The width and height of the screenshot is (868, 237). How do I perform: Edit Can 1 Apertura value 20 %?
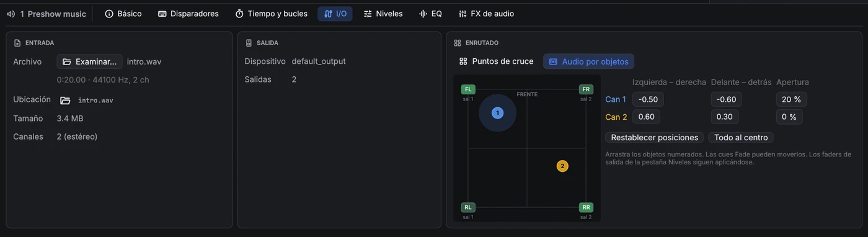click(792, 99)
